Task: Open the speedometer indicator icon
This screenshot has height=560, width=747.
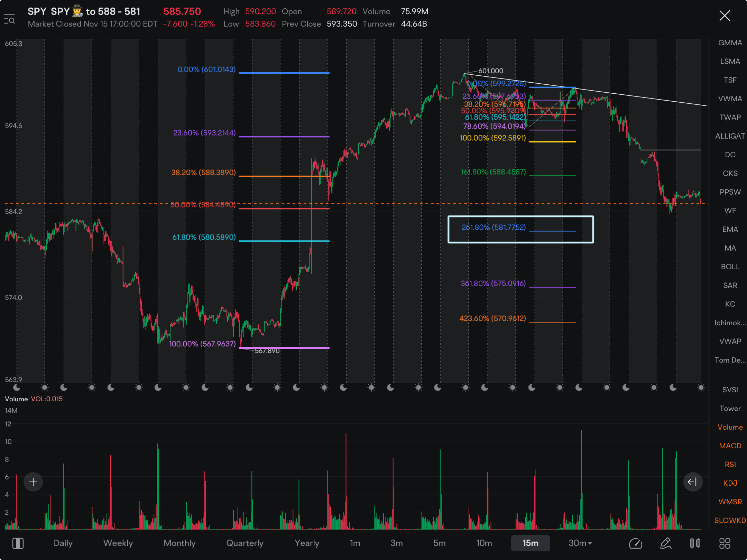Action: tap(636, 543)
